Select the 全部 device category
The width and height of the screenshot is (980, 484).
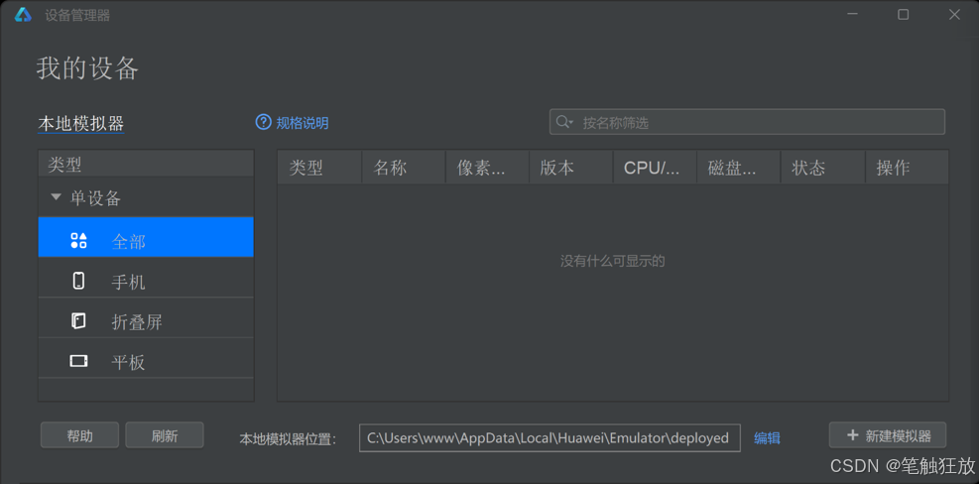(x=146, y=237)
